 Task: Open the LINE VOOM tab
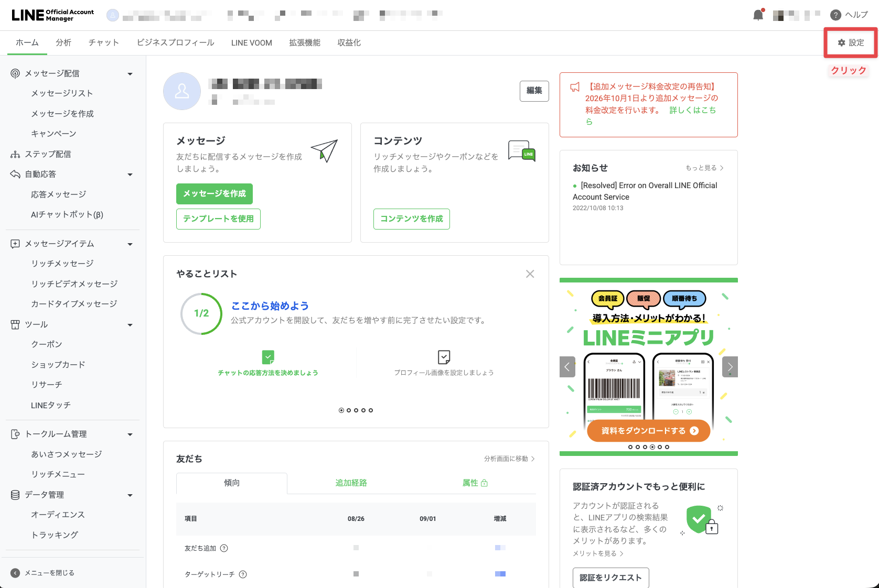[x=252, y=42]
